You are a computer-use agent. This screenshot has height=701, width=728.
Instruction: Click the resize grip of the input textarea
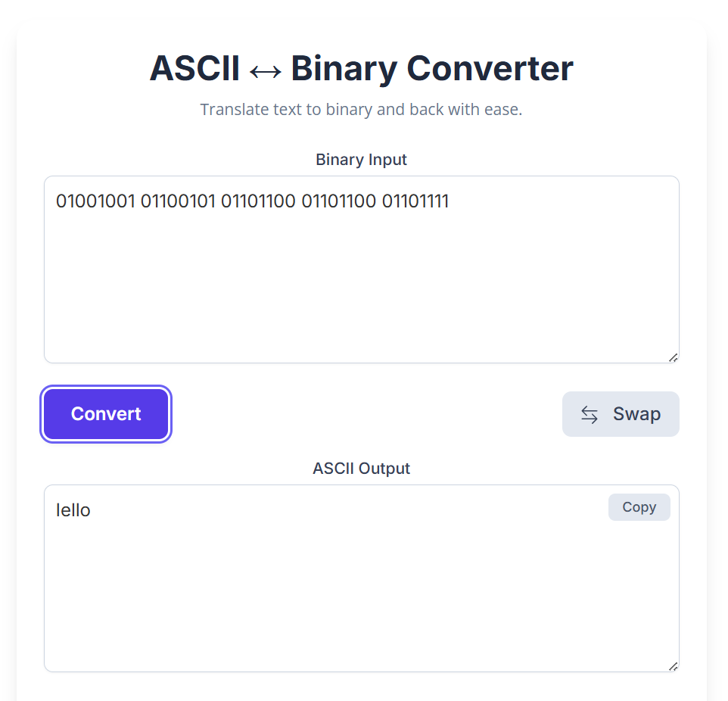673,357
